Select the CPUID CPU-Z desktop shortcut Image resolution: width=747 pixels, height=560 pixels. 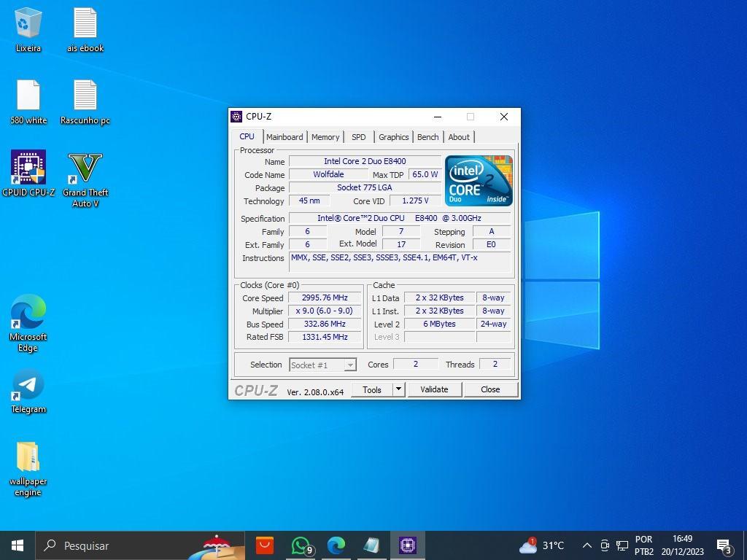point(28,174)
